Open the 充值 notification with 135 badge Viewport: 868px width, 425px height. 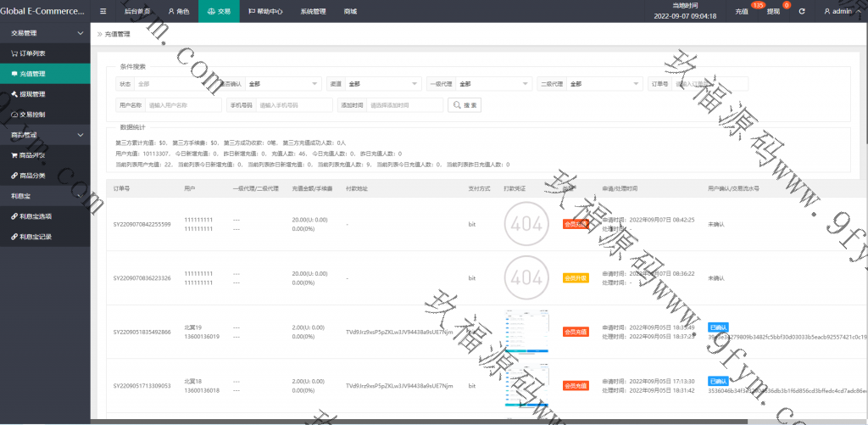click(742, 12)
